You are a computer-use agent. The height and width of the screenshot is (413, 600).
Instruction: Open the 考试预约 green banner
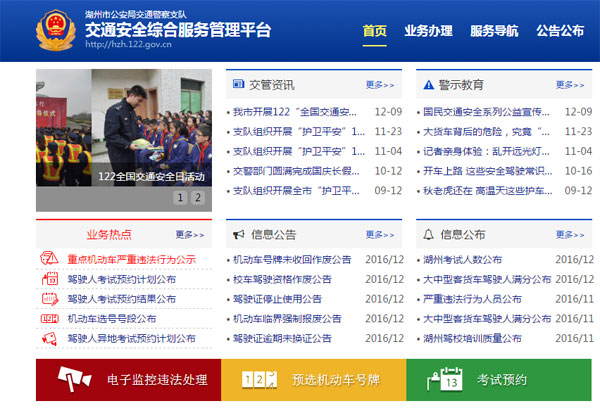[499, 380]
